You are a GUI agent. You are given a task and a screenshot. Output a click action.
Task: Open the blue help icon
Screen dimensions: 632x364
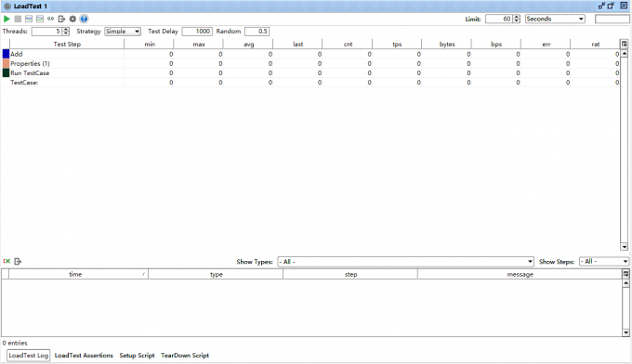84,19
